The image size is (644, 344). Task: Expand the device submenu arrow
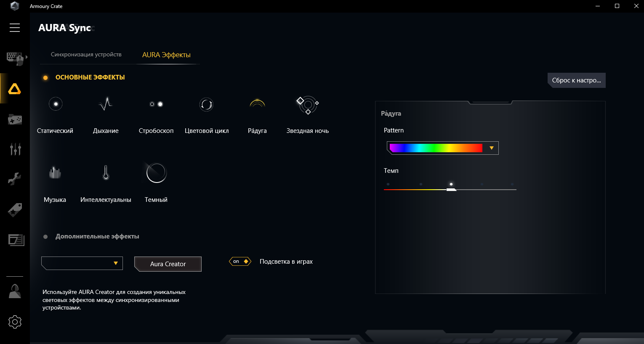coord(27,57)
